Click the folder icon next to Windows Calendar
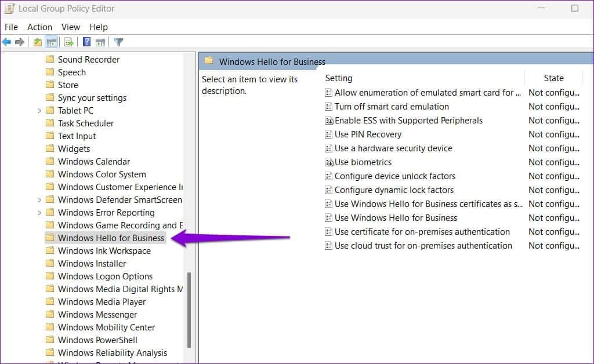The image size is (594, 364). [x=50, y=161]
